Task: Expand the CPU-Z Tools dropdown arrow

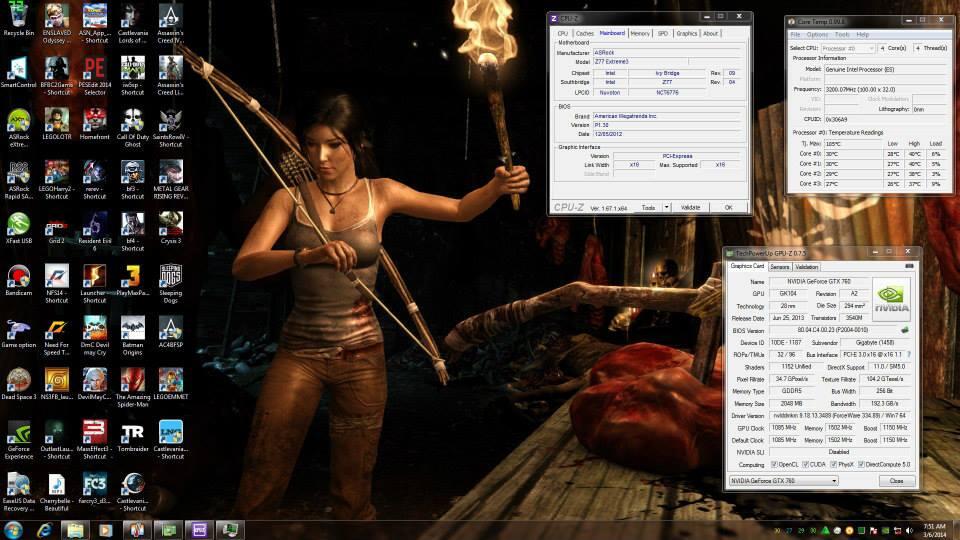Action: pos(666,208)
